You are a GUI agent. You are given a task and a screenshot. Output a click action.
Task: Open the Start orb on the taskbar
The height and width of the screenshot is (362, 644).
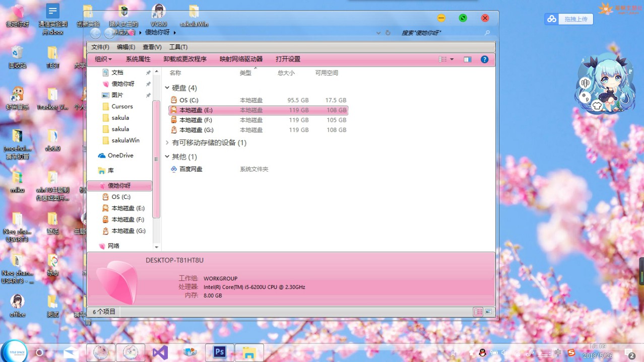coord(14,352)
